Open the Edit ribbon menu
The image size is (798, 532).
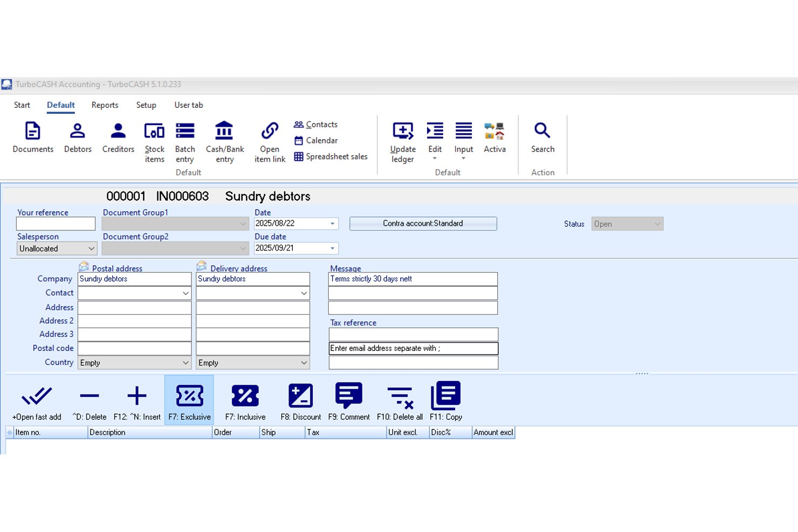435,140
